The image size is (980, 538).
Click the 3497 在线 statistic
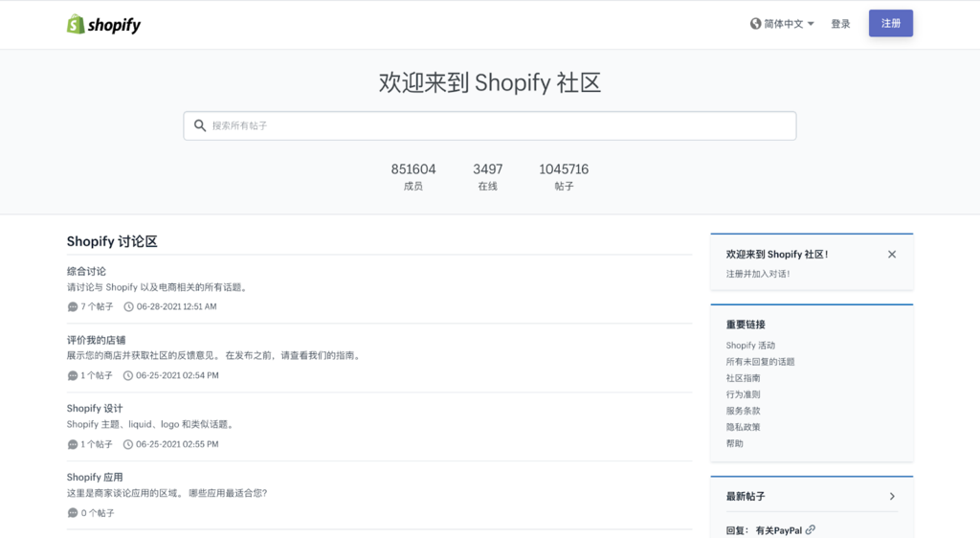(x=487, y=177)
